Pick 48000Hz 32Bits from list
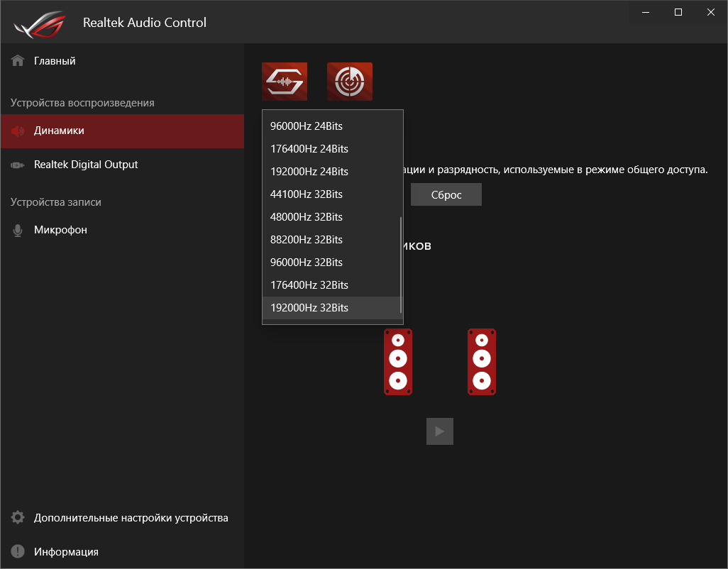728x569 pixels. (331, 217)
